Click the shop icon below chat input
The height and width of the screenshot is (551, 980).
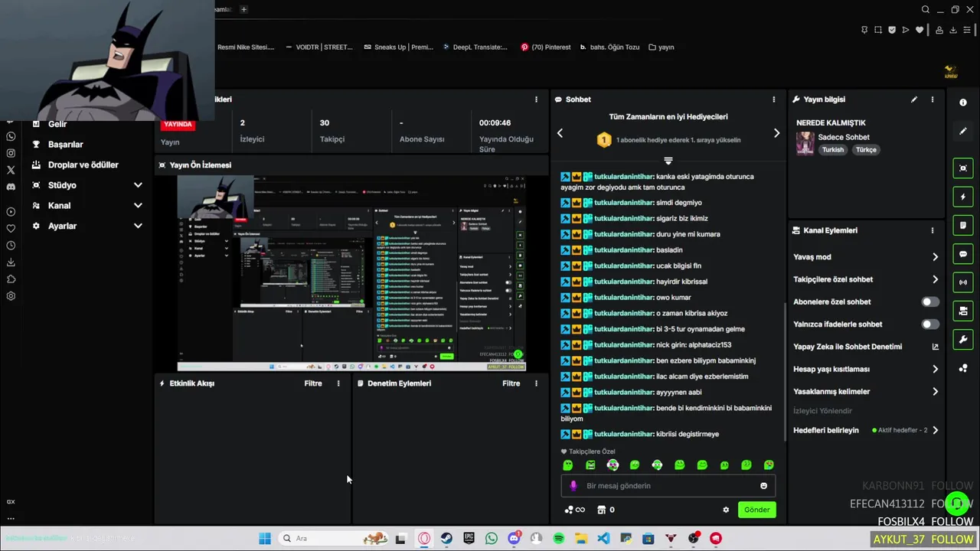pos(602,510)
